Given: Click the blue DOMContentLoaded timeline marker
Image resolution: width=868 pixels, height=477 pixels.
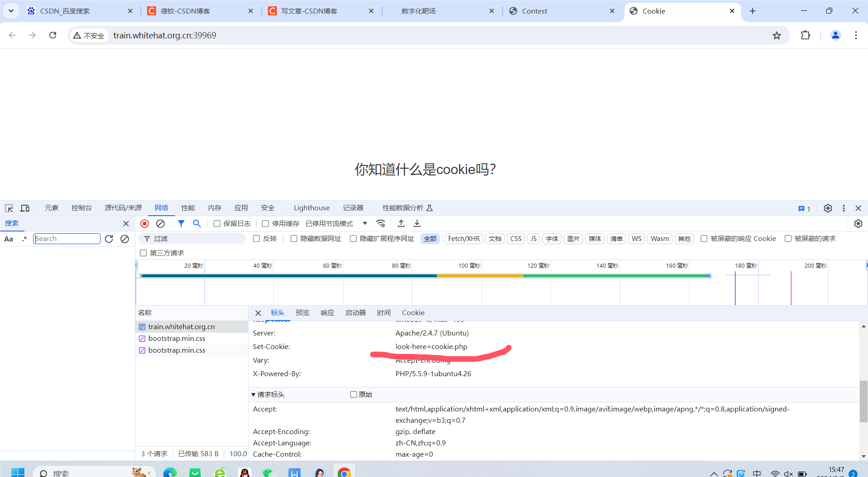Looking at the screenshot, I should click(x=735, y=288).
